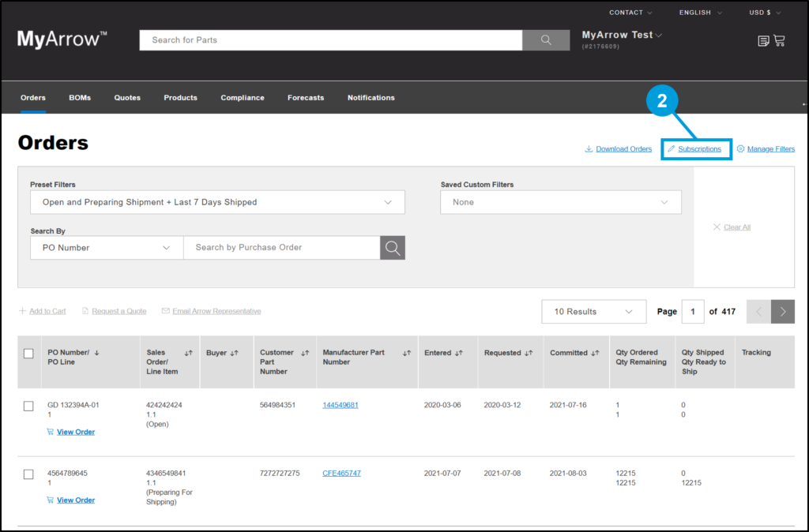Check the checkbox for order 4564789645
809x532 pixels.
(x=28, y=474)
